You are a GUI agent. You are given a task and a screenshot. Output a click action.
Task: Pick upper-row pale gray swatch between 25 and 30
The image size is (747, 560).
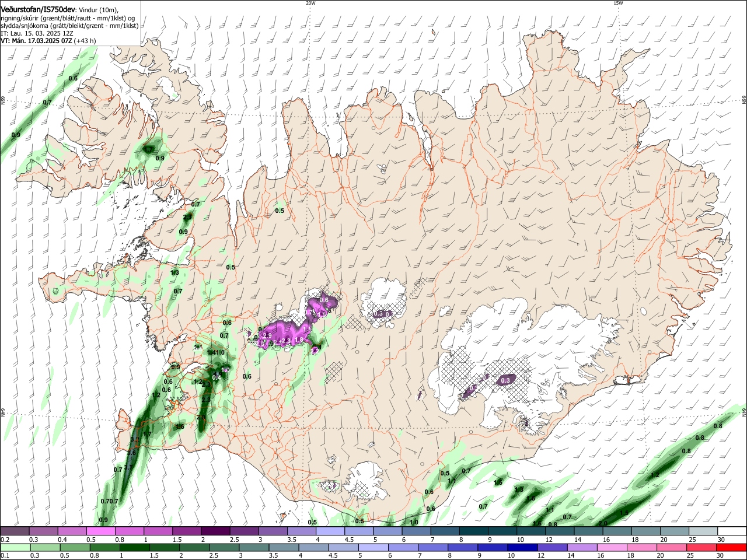pos(704,531)
